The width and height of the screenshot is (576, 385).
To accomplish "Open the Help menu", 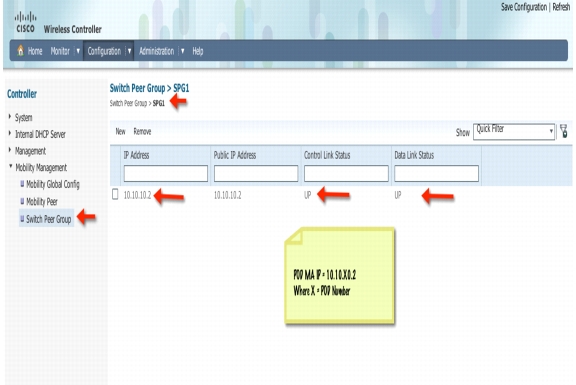I will (198, 51).
